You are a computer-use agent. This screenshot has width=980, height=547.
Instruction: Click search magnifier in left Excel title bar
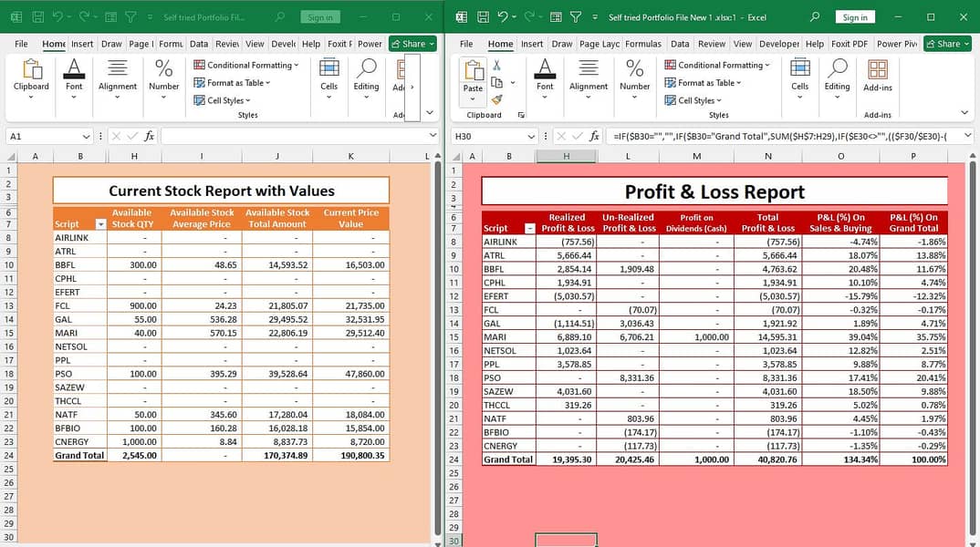coord(279,17)
